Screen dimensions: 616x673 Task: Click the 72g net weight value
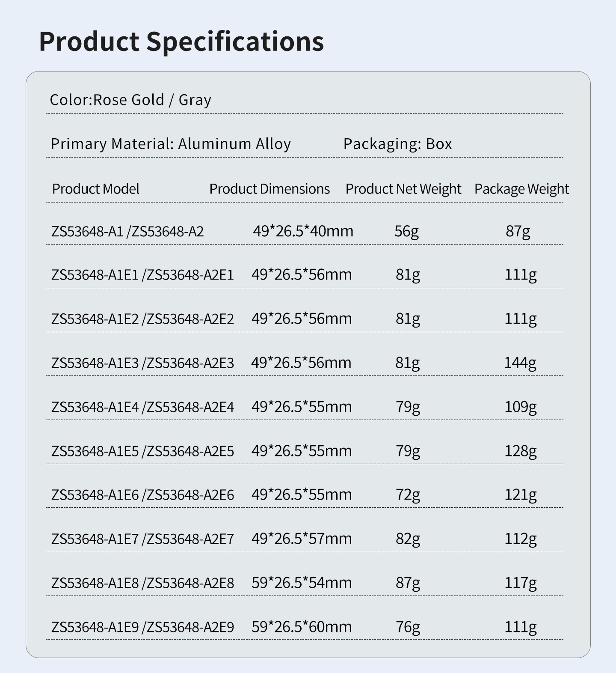tap(408, 495)
